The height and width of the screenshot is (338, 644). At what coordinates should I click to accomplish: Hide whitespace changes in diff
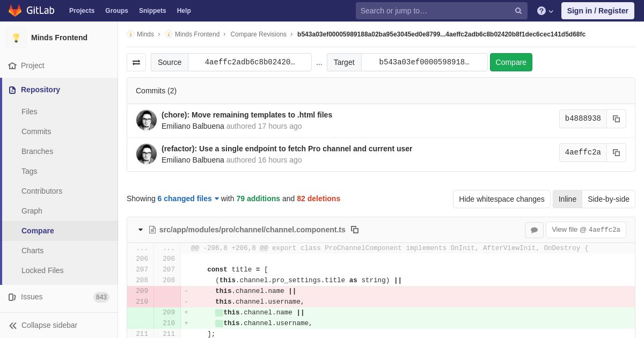pyautogui.click(x=501, y=199)
